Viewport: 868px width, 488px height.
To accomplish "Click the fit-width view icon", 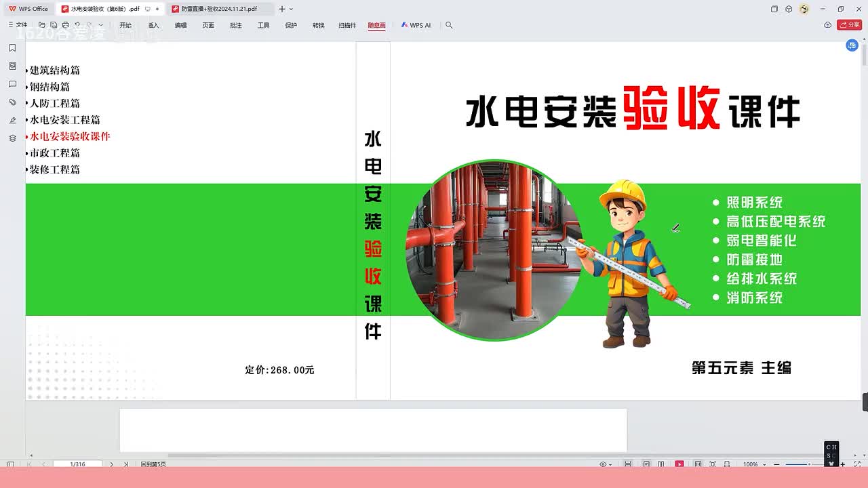I will [x=727, y=464].
